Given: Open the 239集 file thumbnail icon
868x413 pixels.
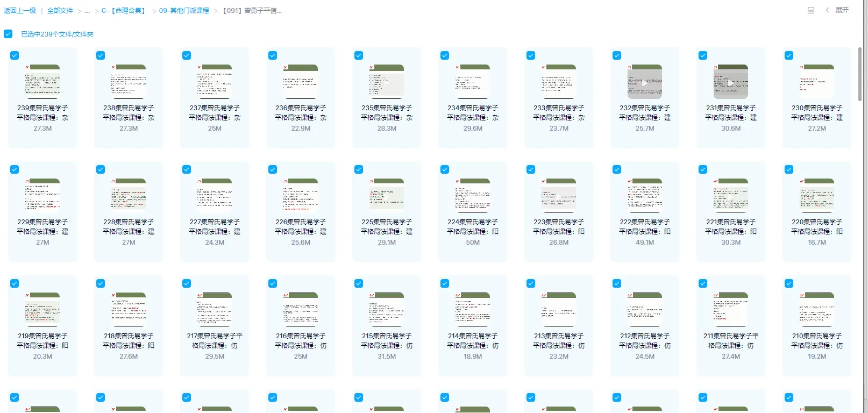Looking at the screenshot, I should coord(42,82).
